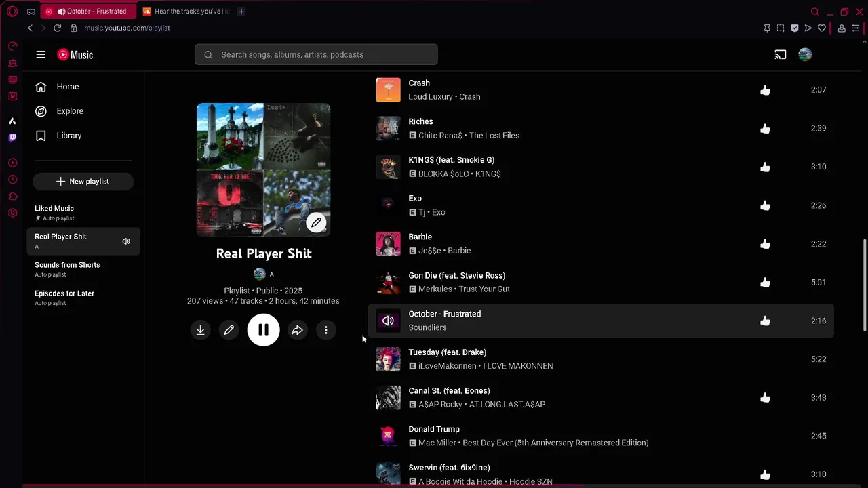868x488 pixels.
Task: Select the October - Frustrated browser tab
Action: (88, 12)
